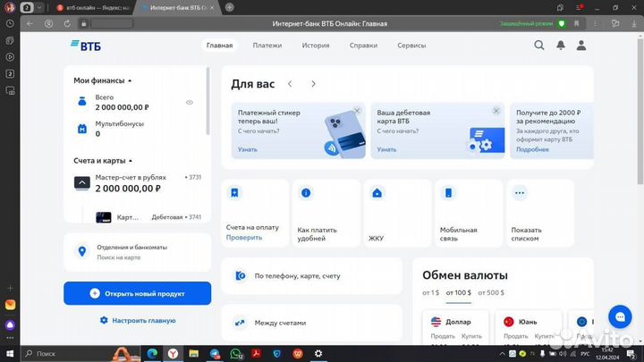The image size is (644, 362).
Task: Switch to the втб онлайн Яндекс tab
Action: [93, 8]
